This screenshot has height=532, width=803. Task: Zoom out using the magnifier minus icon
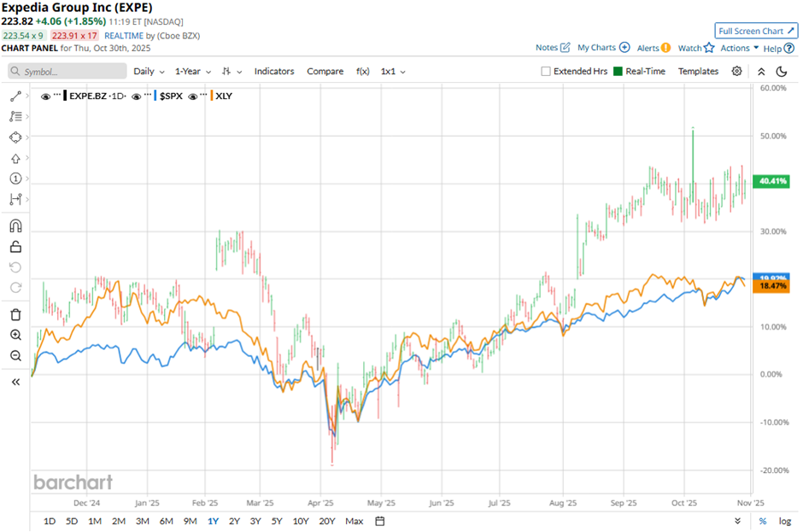click(x=15, y=356)
